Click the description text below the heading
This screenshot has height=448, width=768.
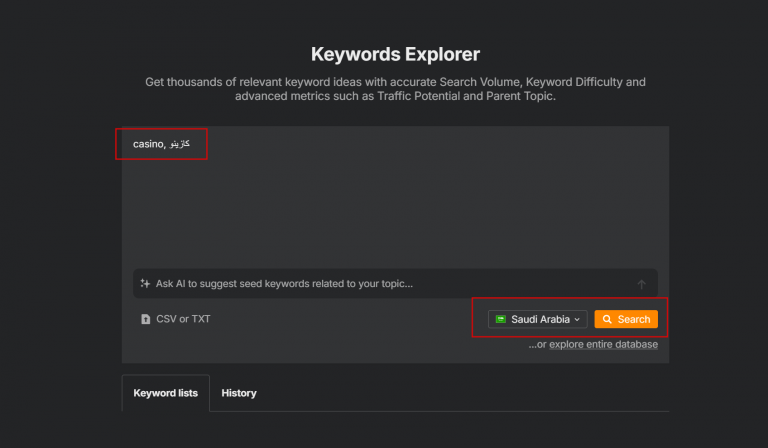[x=395, y=89]
